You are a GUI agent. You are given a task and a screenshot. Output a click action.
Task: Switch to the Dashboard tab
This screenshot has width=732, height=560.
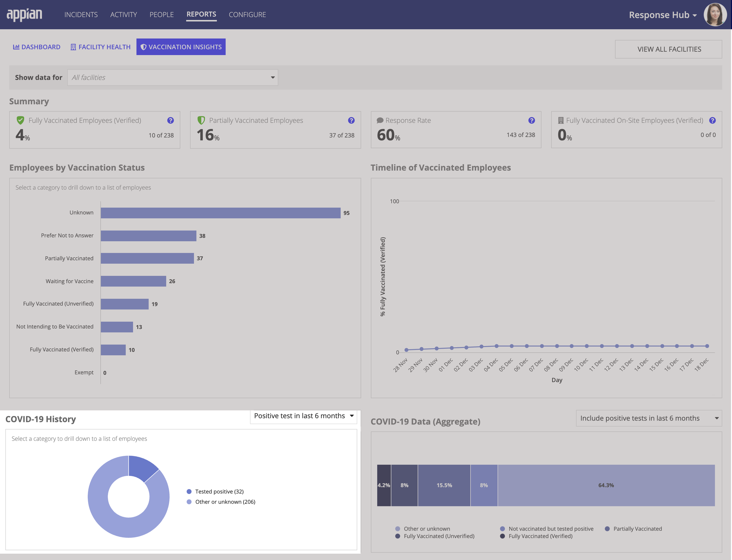click(37, 47)
